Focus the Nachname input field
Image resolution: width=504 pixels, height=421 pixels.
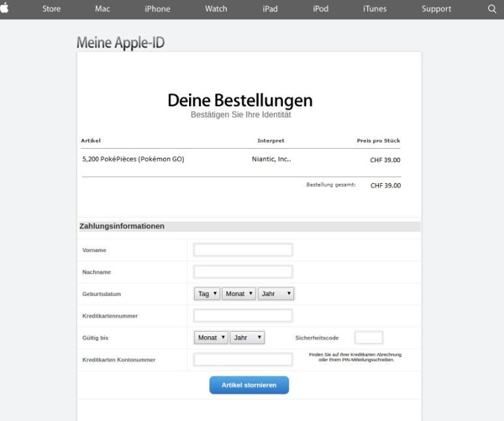(x=243, y=271)
